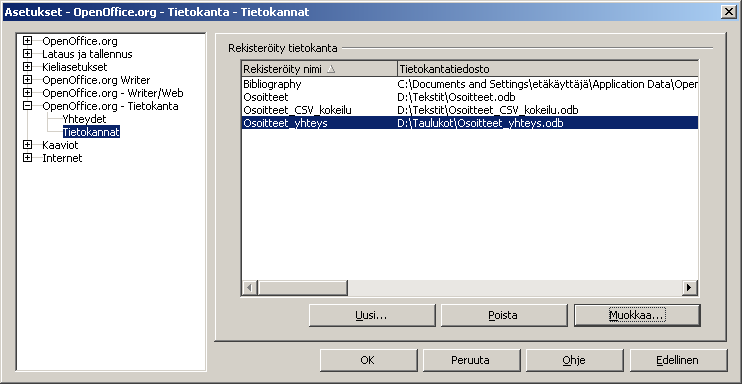
Task: Expand Lataus ja tallennus node
Action: tap(27, 54)
